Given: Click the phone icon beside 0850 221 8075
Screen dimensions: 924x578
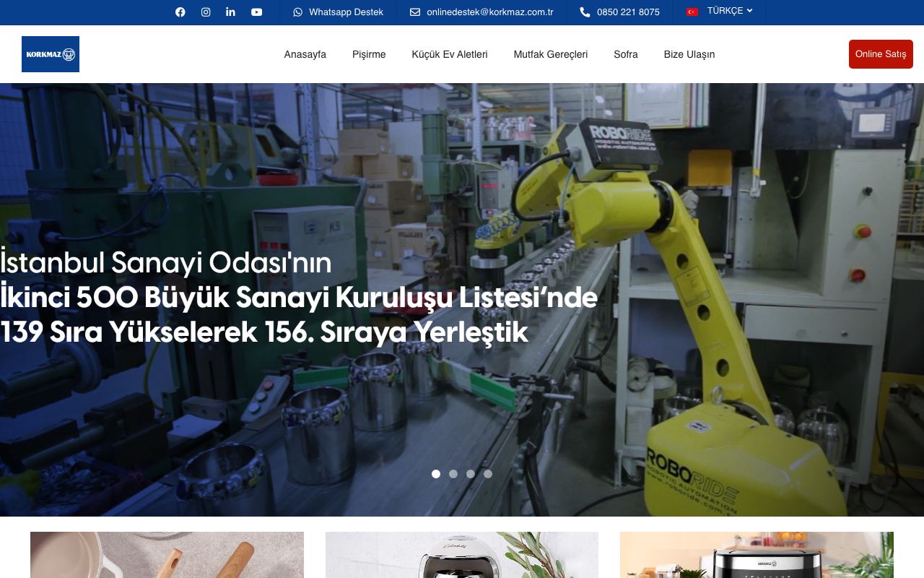Looking at the screenshot, I should click(585, 12).
